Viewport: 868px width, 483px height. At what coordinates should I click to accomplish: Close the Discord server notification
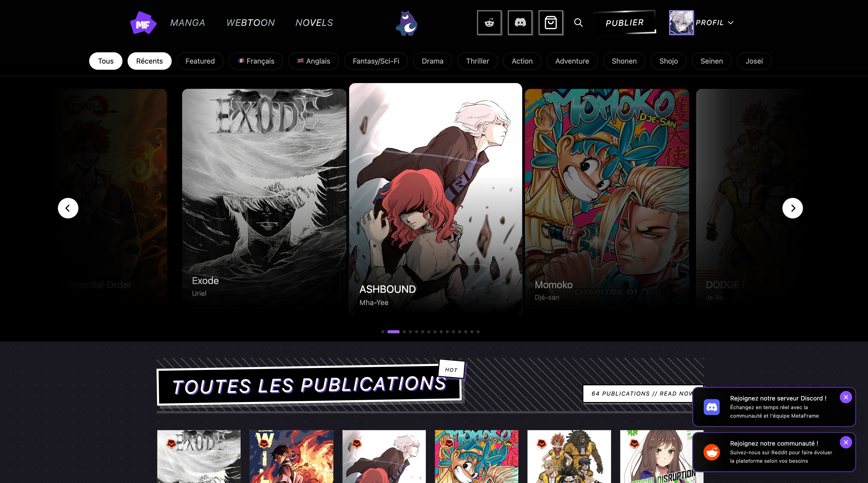(846, 397)
